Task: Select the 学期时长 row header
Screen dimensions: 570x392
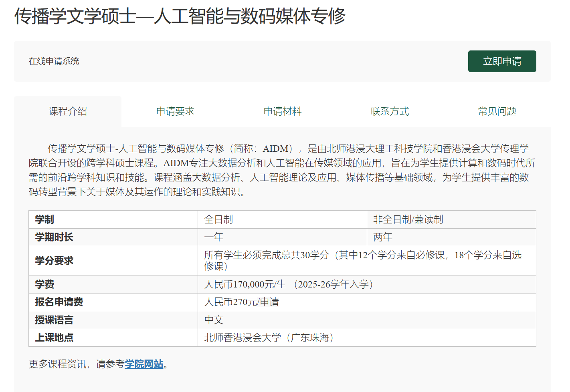Action: [x=113, y=237]
